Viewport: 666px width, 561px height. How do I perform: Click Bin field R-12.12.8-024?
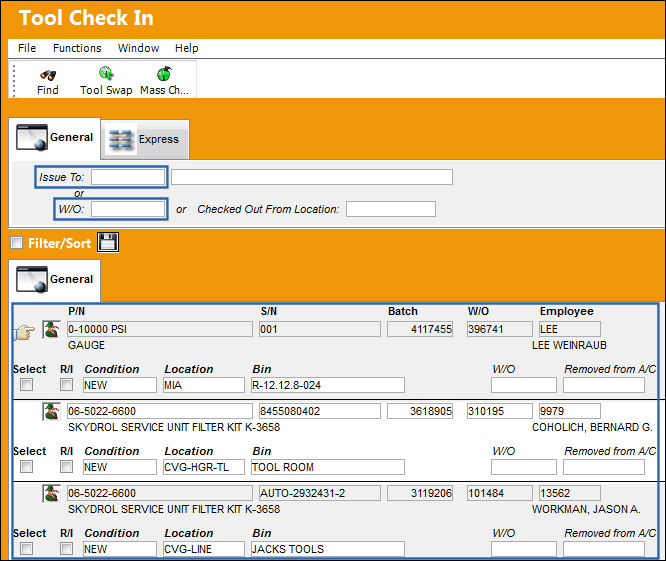tap(327, 385)
